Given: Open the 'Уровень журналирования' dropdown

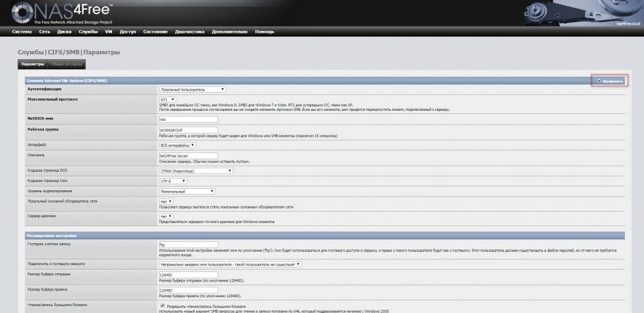Looking at the screenshot, I should point(187,191).
